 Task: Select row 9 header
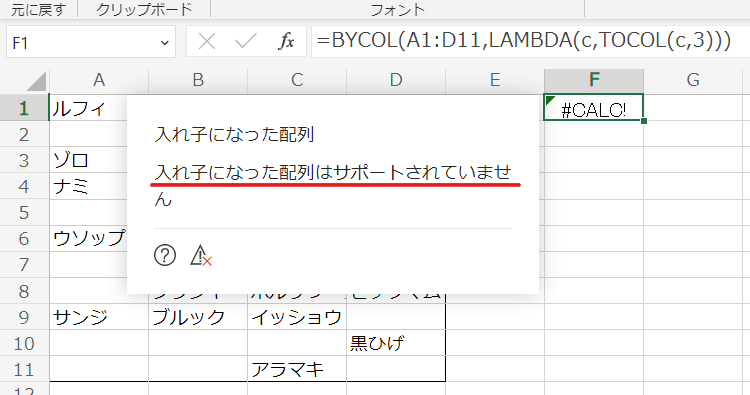click(24, 317)
